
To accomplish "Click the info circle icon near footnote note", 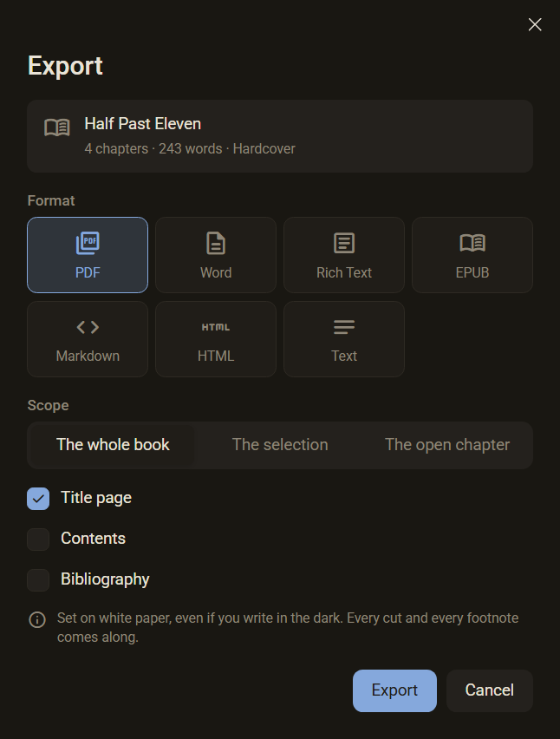I will pyautogui.click(x=37, y=619).
